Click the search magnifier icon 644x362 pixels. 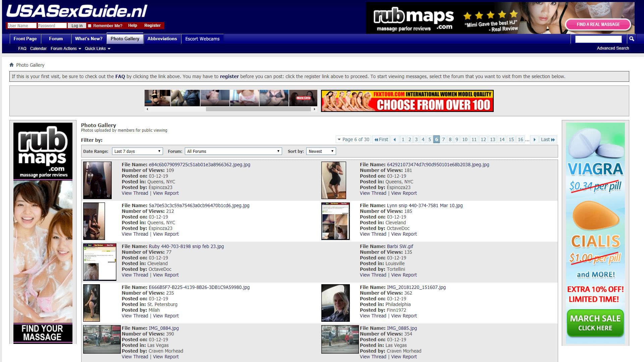coord(632,39)
